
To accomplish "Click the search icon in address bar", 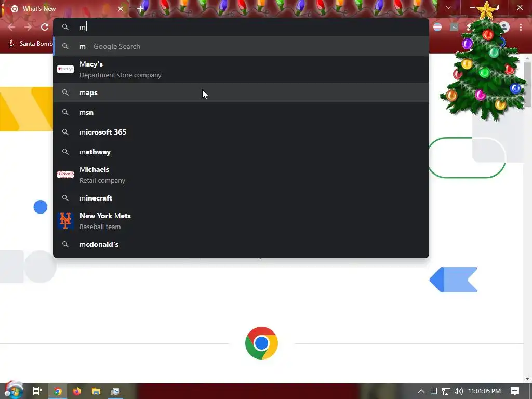I will point(65,27).
